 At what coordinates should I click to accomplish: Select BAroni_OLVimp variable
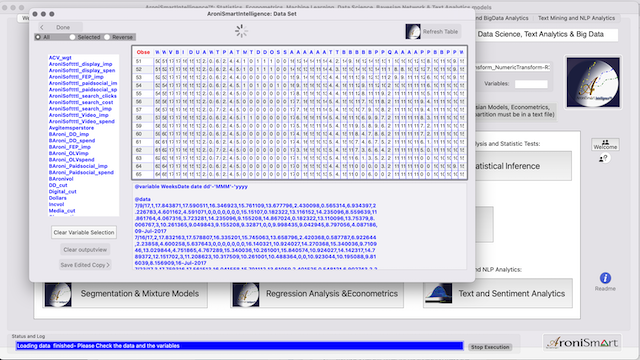tap(69, 153)
